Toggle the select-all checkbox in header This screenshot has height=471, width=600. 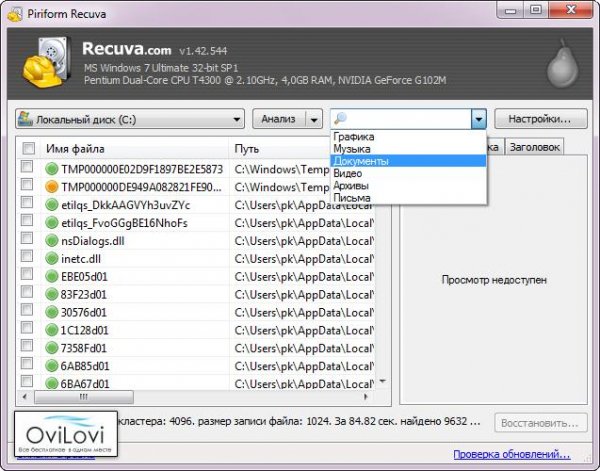click(29, 148)
